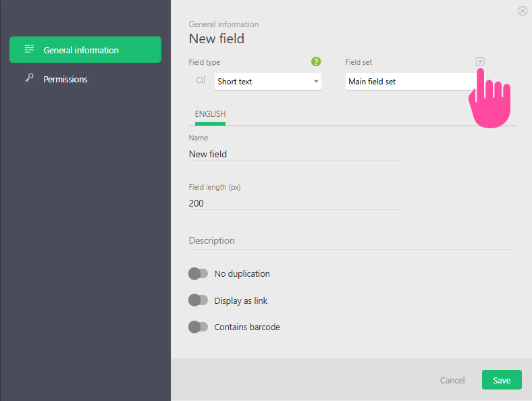Enable the No duplication toggle
Screen dimensions: 532x401
coord(198,273)
